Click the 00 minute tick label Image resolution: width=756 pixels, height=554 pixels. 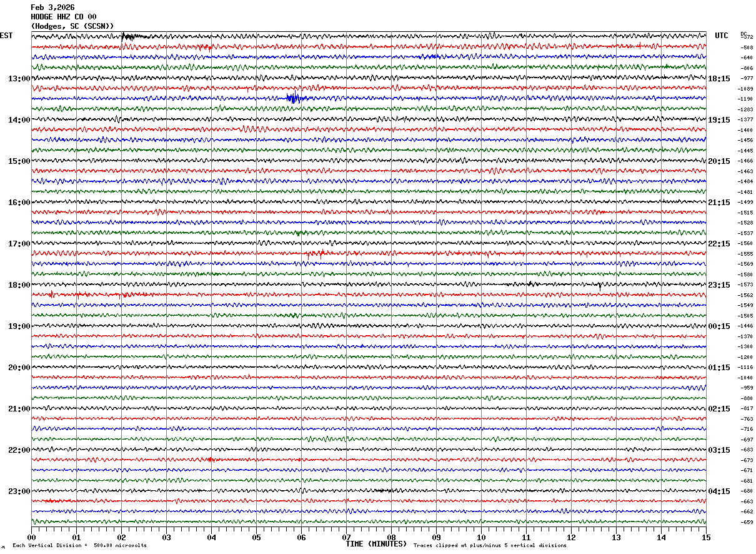pyautogui.click(x=31, y=538)
